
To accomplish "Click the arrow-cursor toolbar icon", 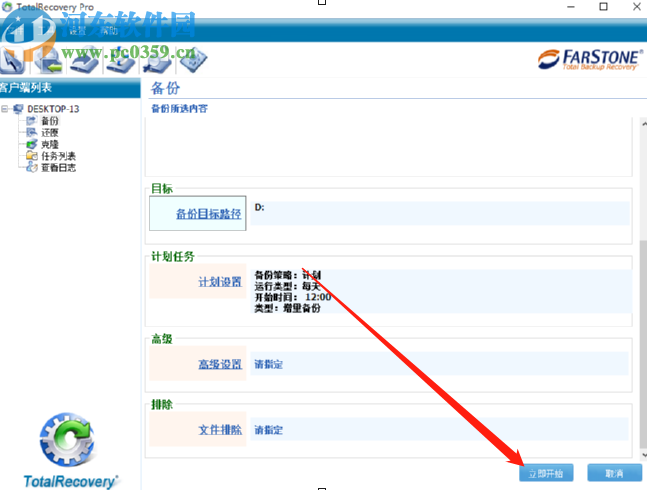I will [12, 61].
